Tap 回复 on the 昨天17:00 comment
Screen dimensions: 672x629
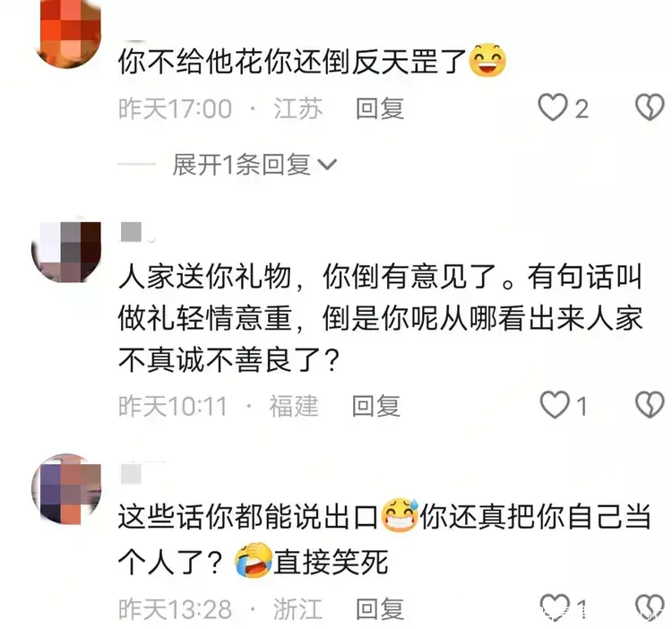(380, 108)
